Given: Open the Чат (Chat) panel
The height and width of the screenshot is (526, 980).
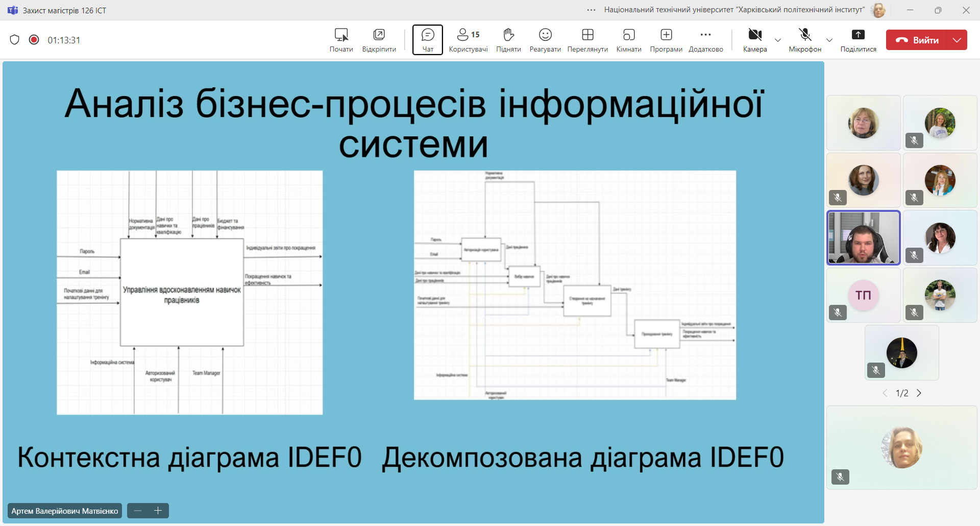Looking at the screenshot, I should pyautogui.click(x=427, y=40).
